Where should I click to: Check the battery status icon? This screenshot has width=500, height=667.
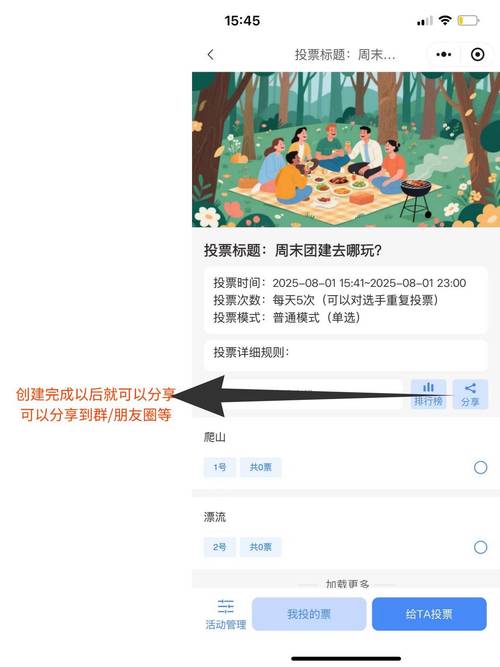pyautogui.click(x=468, y=20)
